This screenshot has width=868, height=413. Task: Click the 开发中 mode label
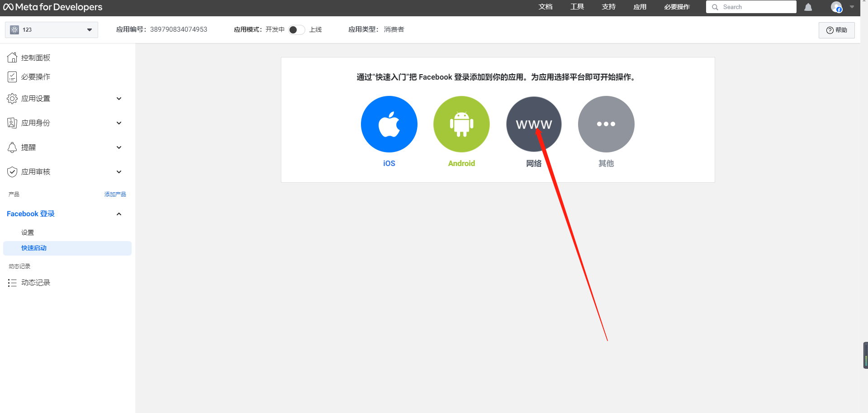(x=275, y=29)
